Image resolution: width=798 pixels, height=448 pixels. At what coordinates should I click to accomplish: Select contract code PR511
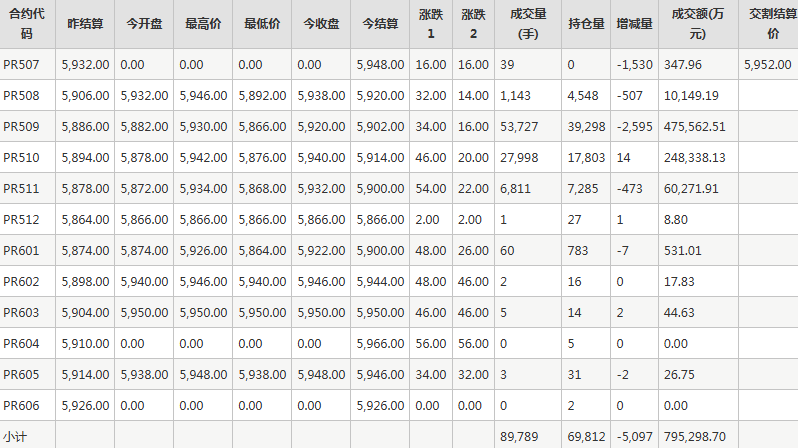(x=21, y=189)
